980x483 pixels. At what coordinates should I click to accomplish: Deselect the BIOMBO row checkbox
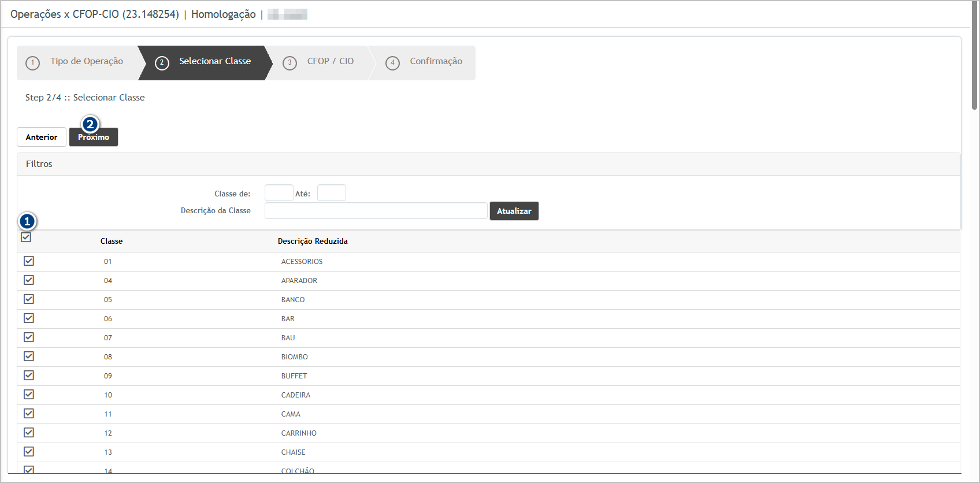point(29,356)
